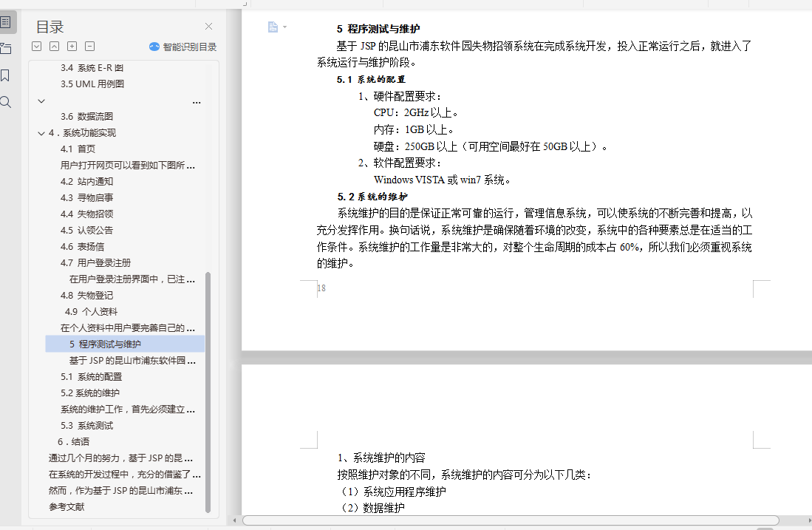The width and height of the screenshot is (812, 530).
Task: Go to 3.4 系统 E-R 图 heading
Action: (92, 68)
